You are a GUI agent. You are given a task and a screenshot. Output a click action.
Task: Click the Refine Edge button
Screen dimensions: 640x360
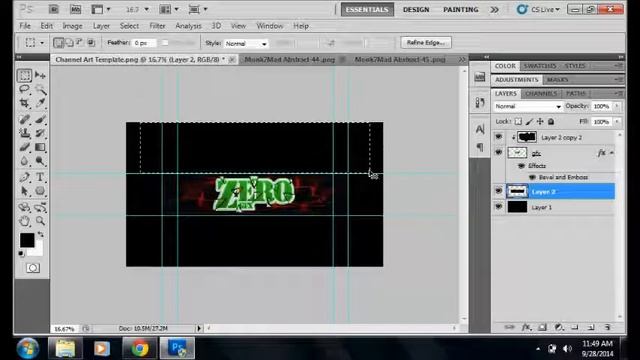426,42
